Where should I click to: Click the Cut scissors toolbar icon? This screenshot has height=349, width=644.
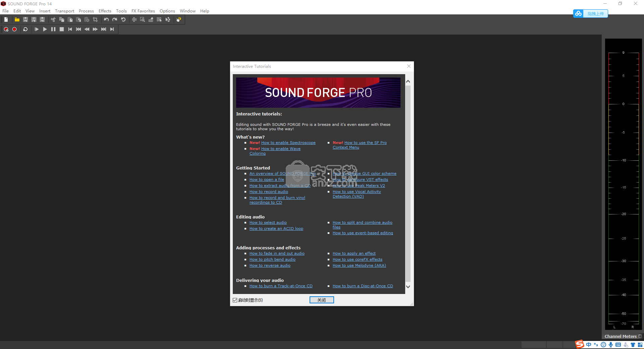[x=53, y=19]
